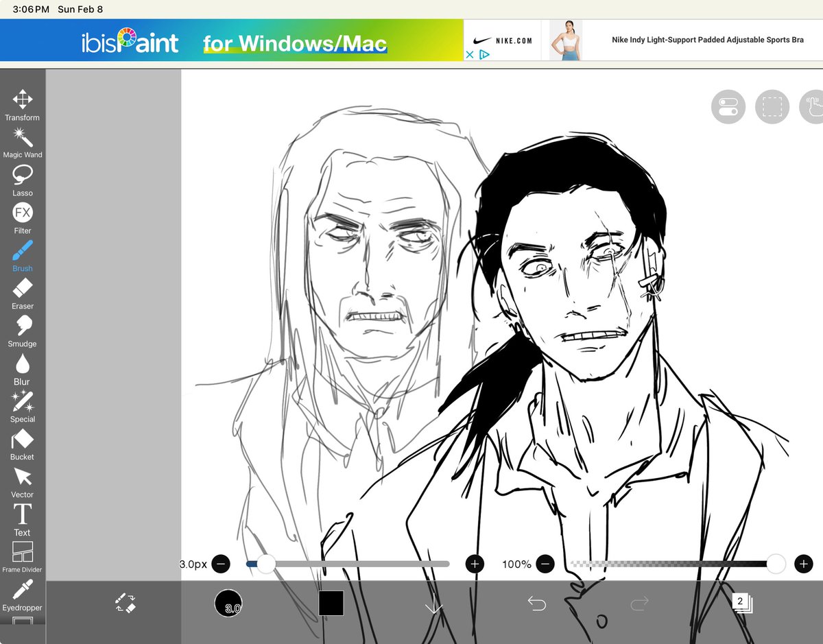823x644 pixels.
Task: Select the Eraser tool
Action: (23, 294)
